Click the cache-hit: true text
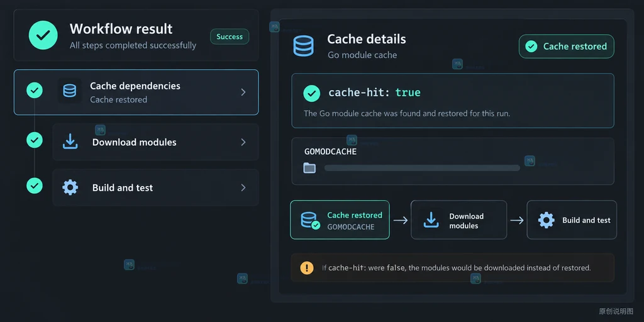Viewport: 644px width, 322px height. click(374, 93)
